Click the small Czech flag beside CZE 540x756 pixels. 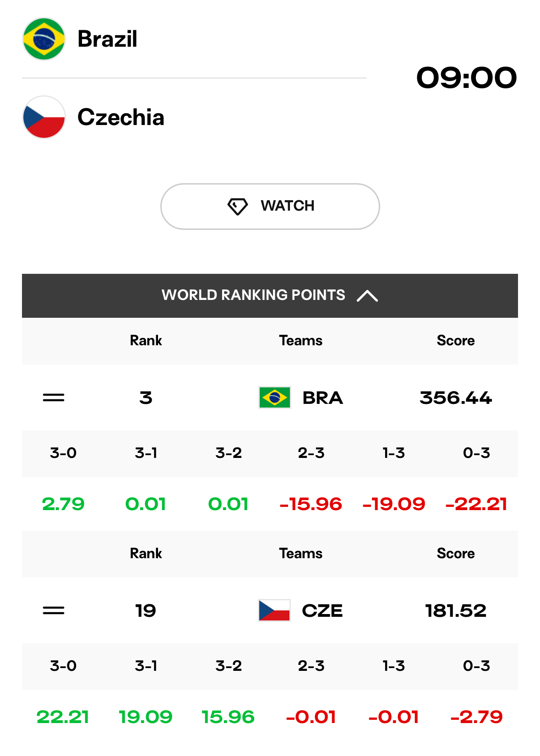click(274, 610)
